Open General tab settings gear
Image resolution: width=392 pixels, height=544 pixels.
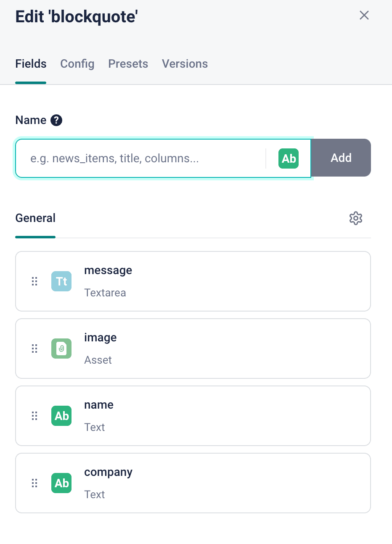356,218
